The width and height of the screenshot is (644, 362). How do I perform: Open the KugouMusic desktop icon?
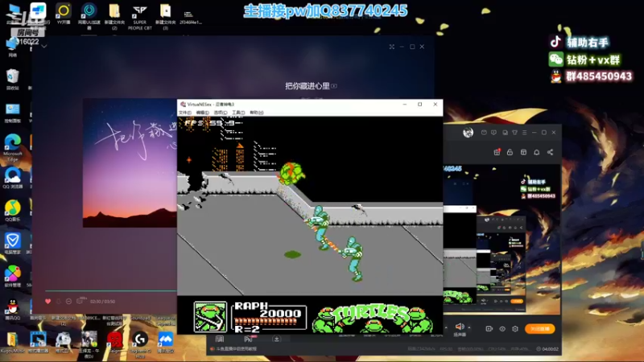tap(12, 343)
